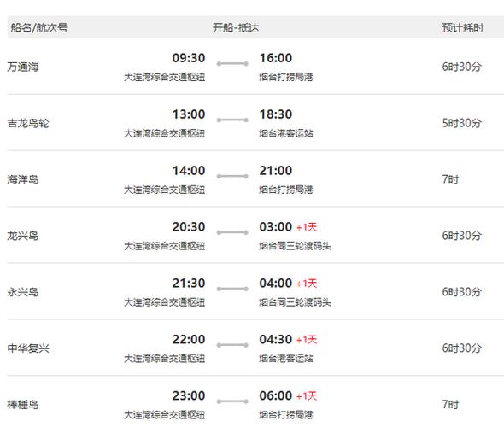The height and width of the screenshot is (427, 504).
Task: Click the 开船-抵达 column header
Action: 236,28
